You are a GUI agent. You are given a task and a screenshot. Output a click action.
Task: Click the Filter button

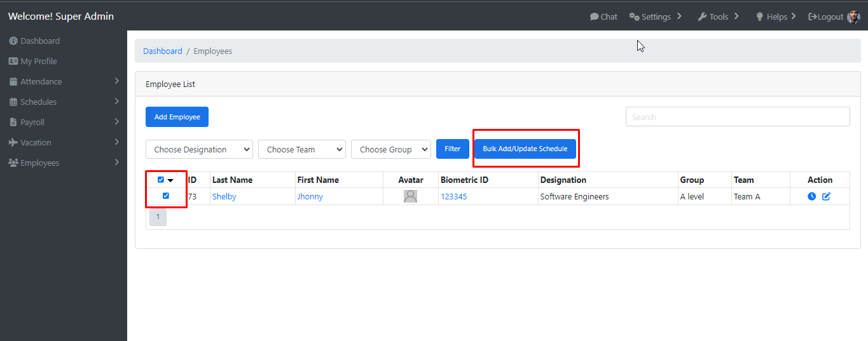pyautogui.click(x=452, y=149)
